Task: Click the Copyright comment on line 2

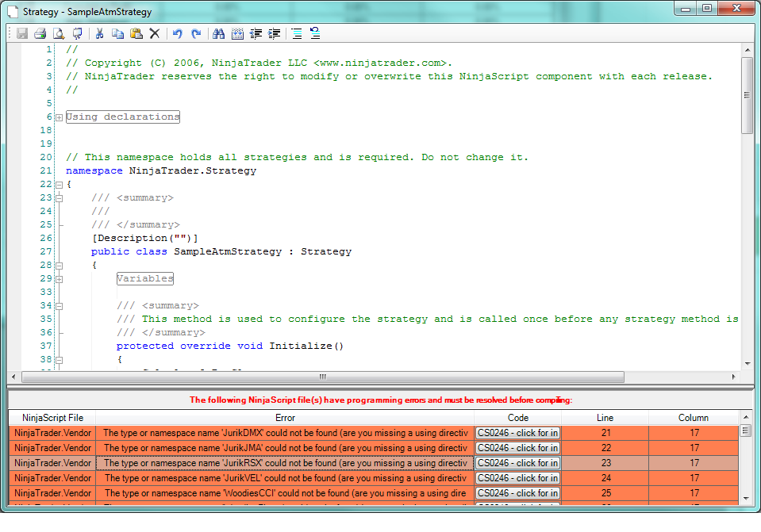Action: tap(259, 63)
